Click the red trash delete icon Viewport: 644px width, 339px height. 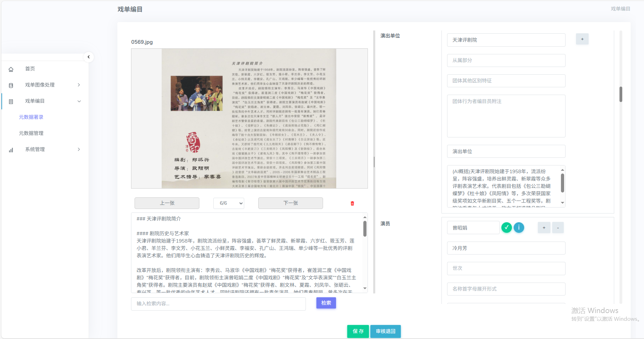pos(352,203)
